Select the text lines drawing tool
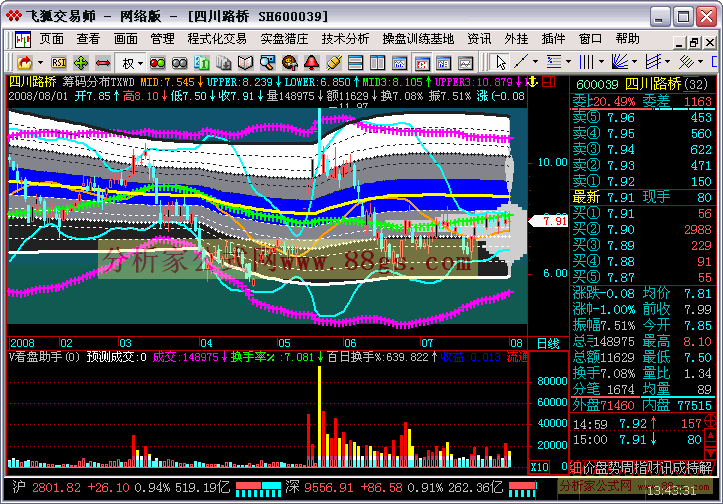 [x=554, y=61]
